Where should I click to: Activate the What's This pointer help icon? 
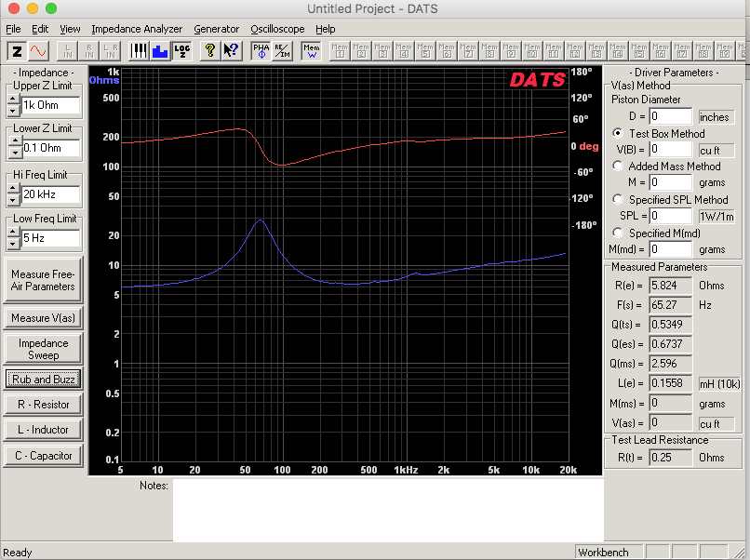pyautogui.click(x=231, y=50)
